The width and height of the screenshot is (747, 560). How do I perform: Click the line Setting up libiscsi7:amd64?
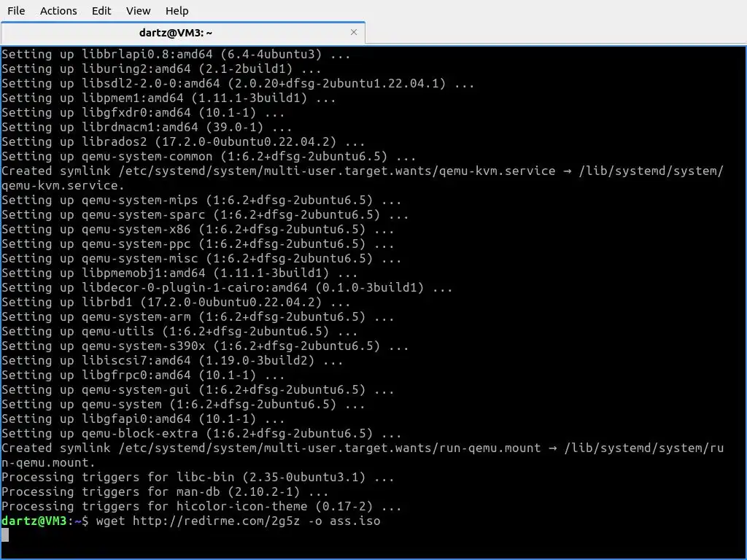point(172,360)
